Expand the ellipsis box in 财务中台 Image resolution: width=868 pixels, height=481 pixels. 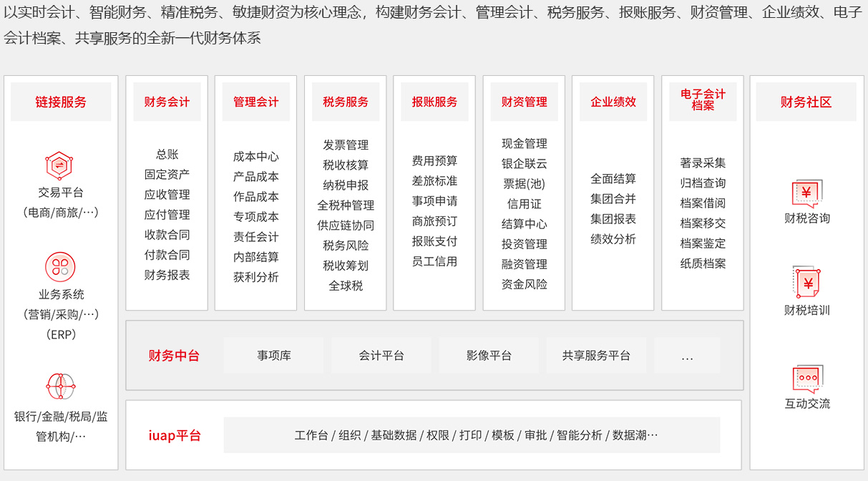point(687,356)
